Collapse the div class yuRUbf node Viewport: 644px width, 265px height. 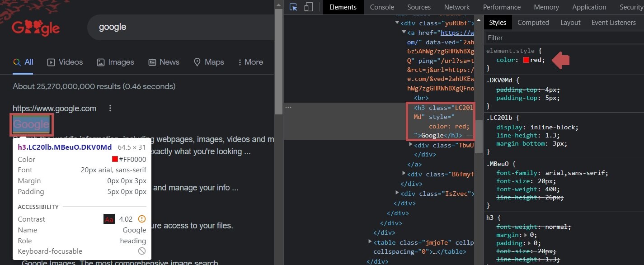(x=397, y=23)
